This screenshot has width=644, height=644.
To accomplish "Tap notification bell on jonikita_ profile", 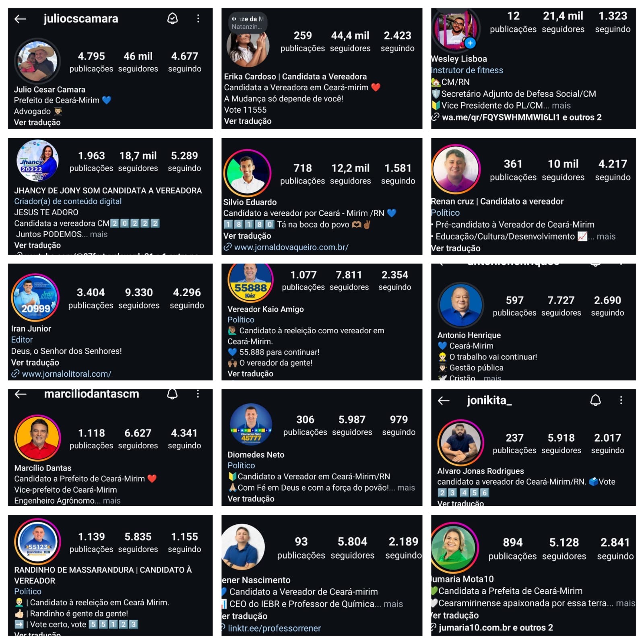I will [596, 400].
